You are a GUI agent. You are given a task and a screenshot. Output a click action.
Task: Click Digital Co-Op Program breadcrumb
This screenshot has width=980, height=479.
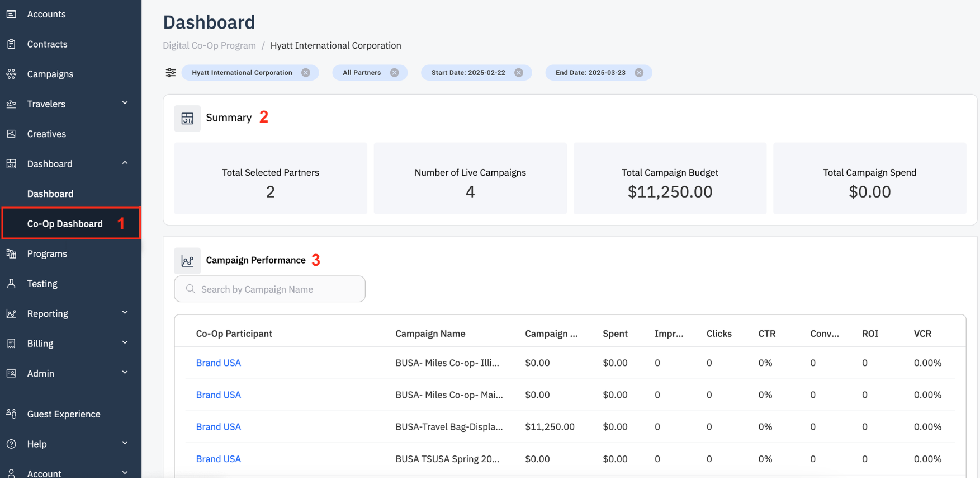209,45
